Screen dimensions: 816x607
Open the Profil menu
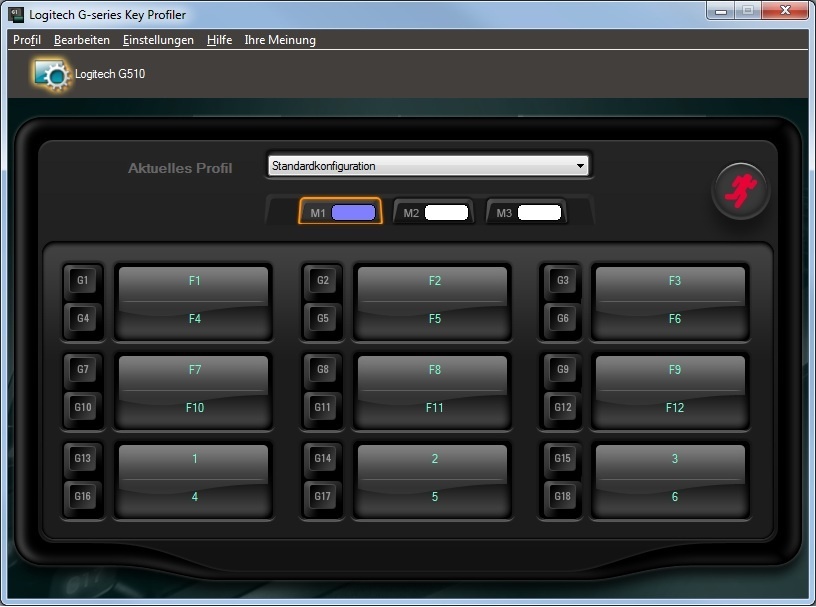(27, 40)
